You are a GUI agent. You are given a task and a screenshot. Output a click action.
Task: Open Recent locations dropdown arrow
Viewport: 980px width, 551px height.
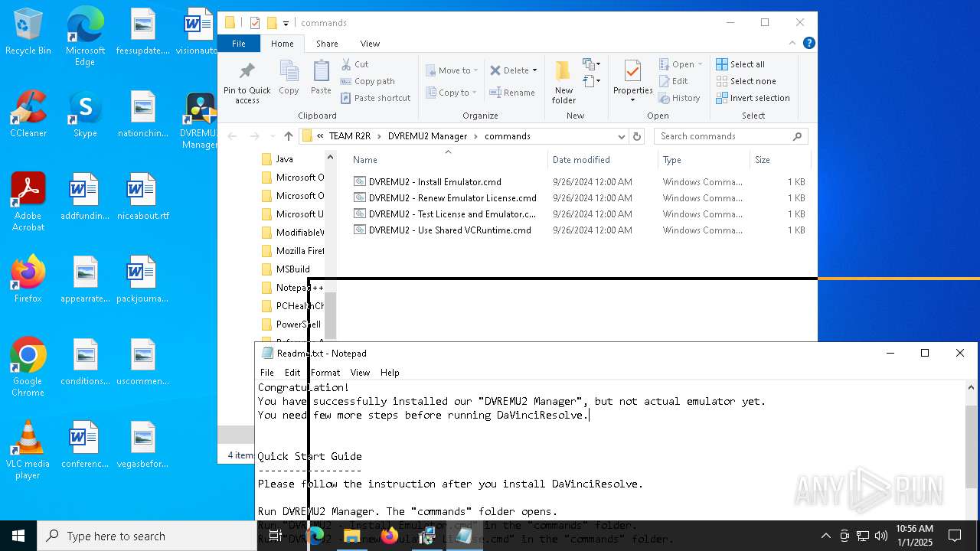[x=273, y=136]
